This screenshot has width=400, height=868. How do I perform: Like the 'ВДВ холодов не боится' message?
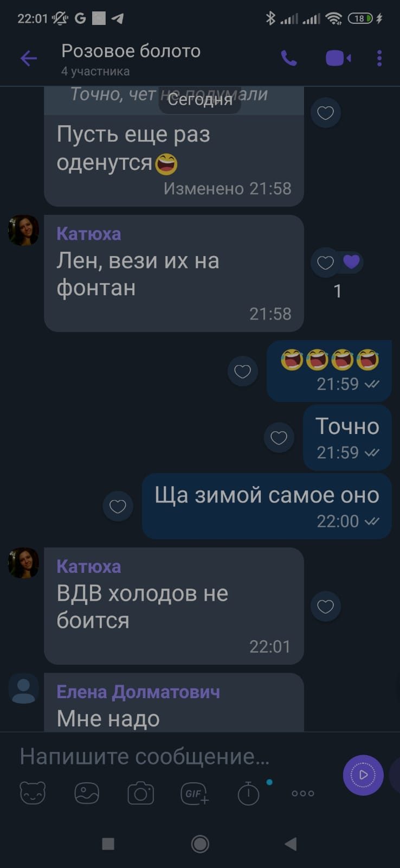click(x=325, y=606)
